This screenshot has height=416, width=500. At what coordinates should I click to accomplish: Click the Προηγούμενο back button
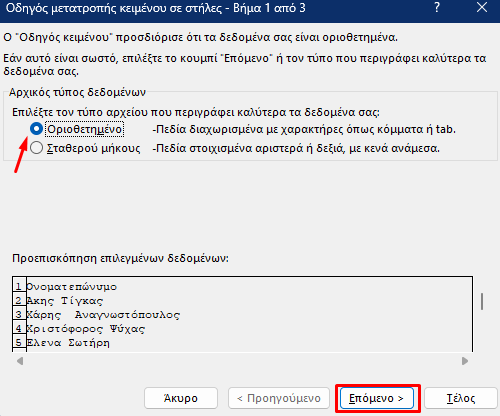click(279, 398)
